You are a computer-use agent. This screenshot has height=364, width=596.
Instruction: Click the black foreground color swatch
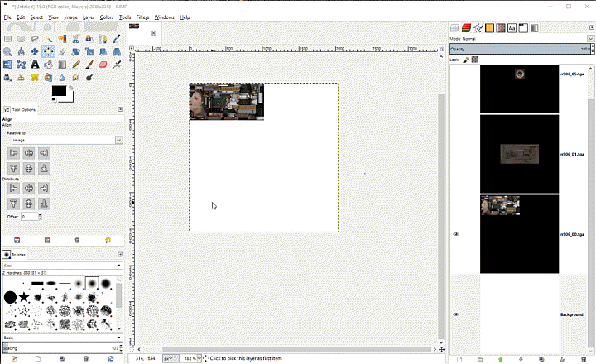click(x=59, y=91)
